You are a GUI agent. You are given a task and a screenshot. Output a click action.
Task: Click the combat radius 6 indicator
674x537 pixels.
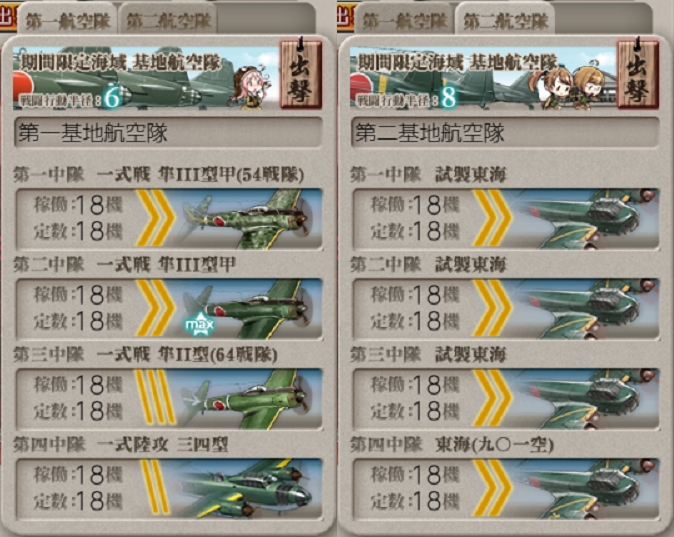[113, 98]
